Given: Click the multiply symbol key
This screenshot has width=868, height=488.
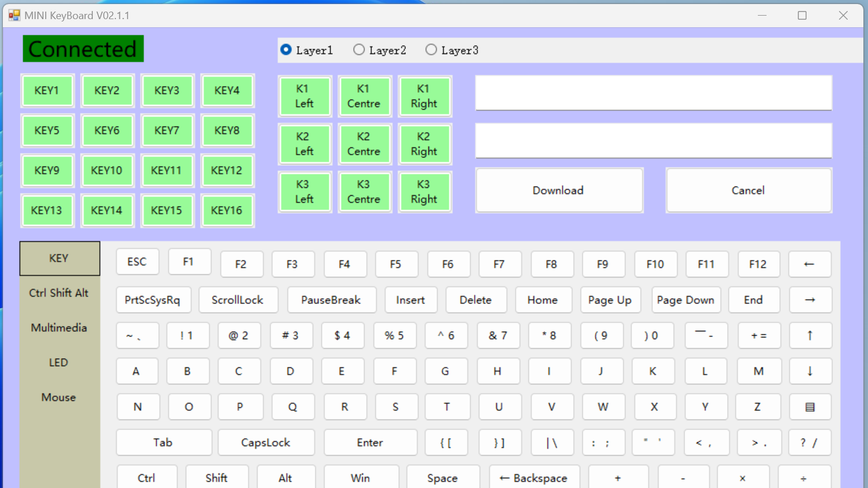Looking at the screenshot, I should (x=742, y=478).
